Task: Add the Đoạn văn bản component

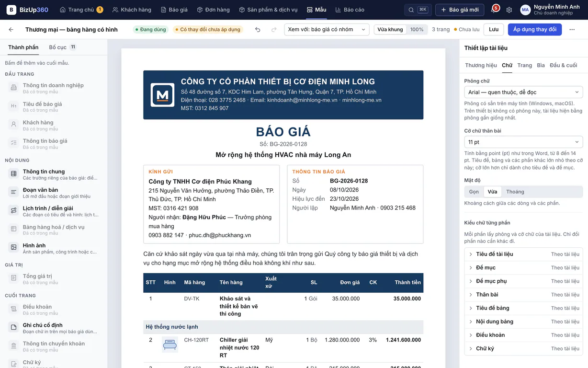Action: 54,193
